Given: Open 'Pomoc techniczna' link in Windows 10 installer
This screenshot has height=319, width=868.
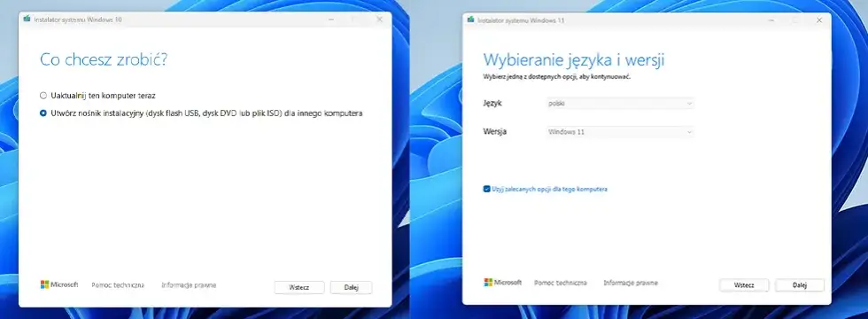Looking at the screenshot, I should coord(118,285).
